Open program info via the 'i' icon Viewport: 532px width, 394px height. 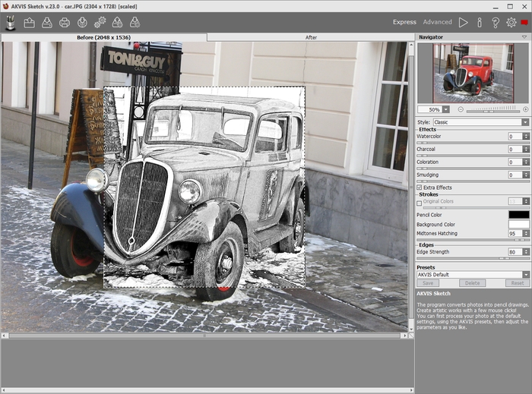coord(480,22)
